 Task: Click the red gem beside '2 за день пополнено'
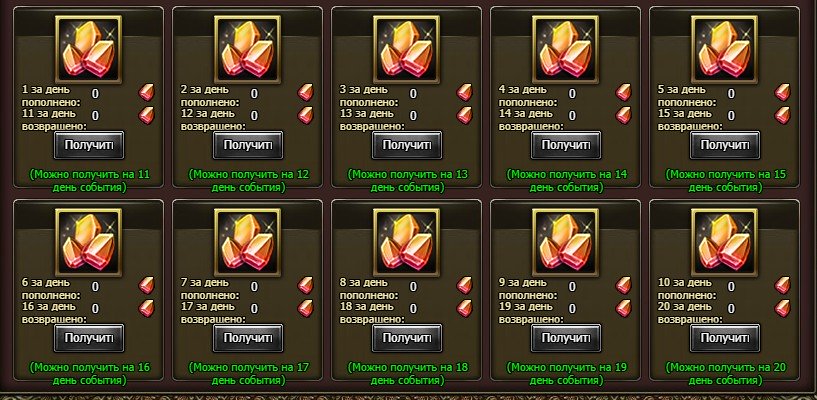click(x=305, y=93)
